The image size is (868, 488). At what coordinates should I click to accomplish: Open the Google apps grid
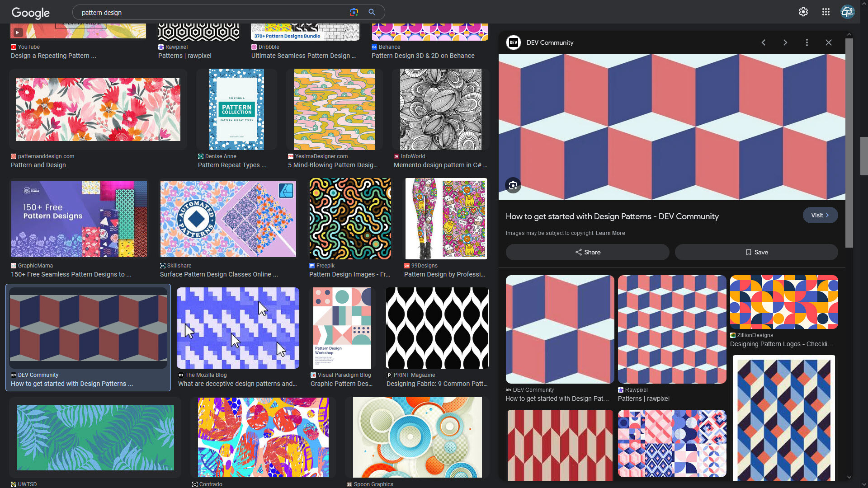[826, 12]
